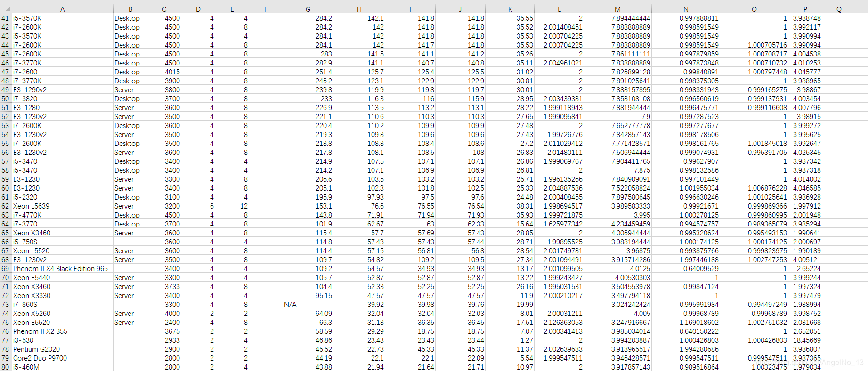Viewport: 868px width, 371px height.
Task: Select the 'N/A' cell in row 73
Action: pyautogui.click(x=308, y=305)
